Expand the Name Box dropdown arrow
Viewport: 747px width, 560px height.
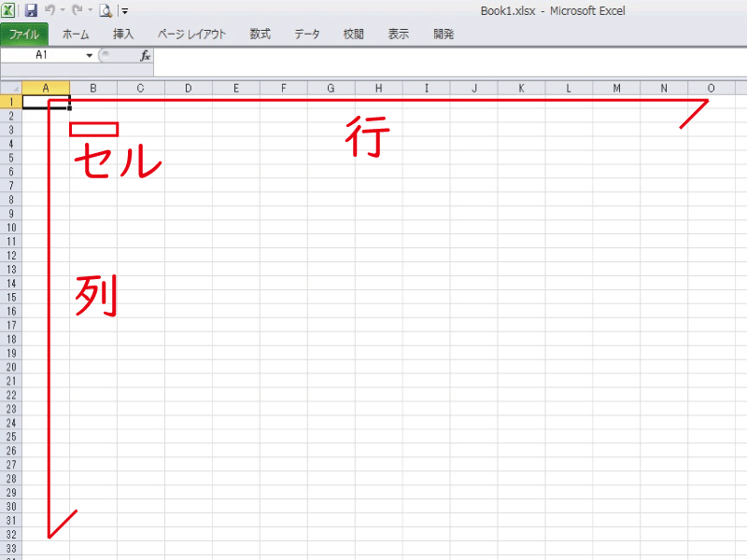click(90, 56)
